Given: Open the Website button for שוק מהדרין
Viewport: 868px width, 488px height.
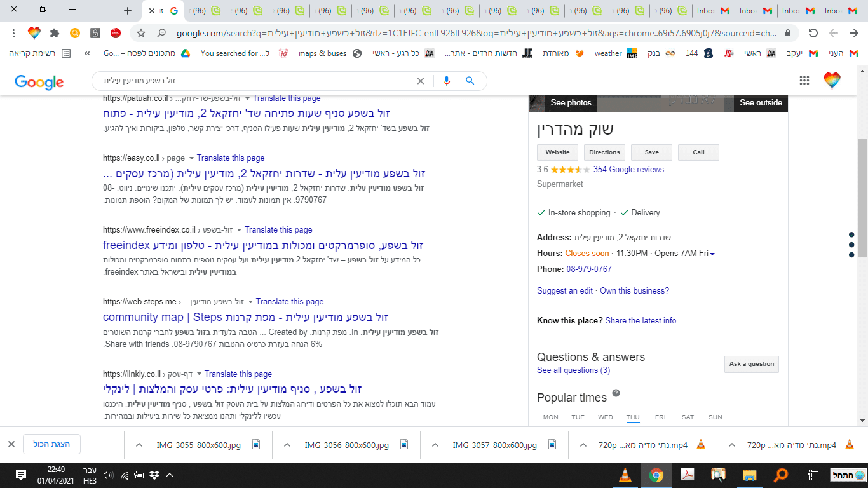Looking at the screenshot, I should tap(557, 152).
